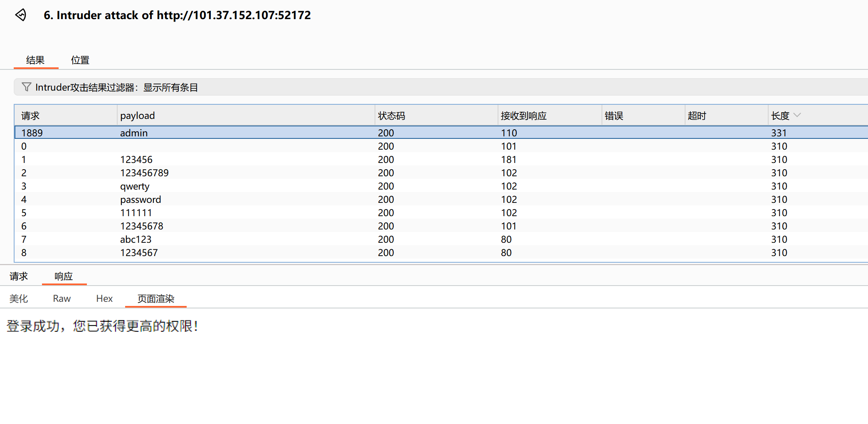Sort results by payload column
Viewport: 868px width, 424px height.
[x=137, y=115]
